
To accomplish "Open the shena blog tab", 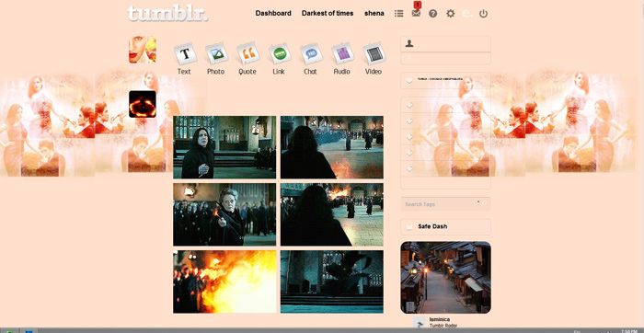I will [x=374, y=13].
